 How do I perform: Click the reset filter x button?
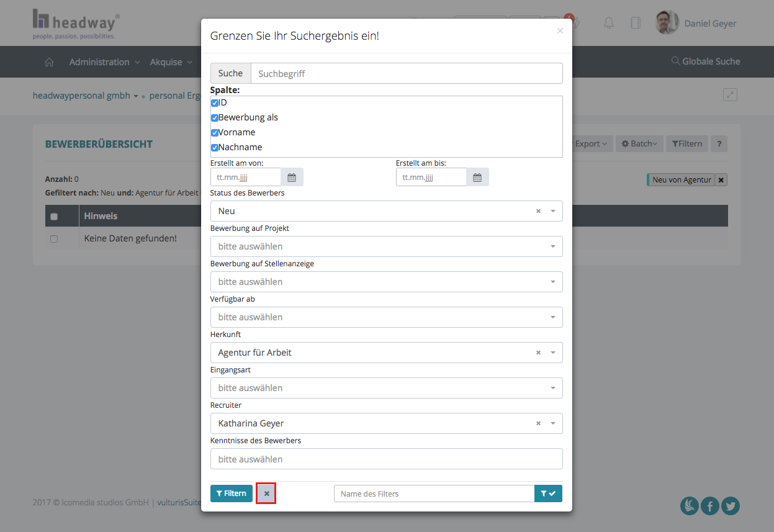pos(266,494)
